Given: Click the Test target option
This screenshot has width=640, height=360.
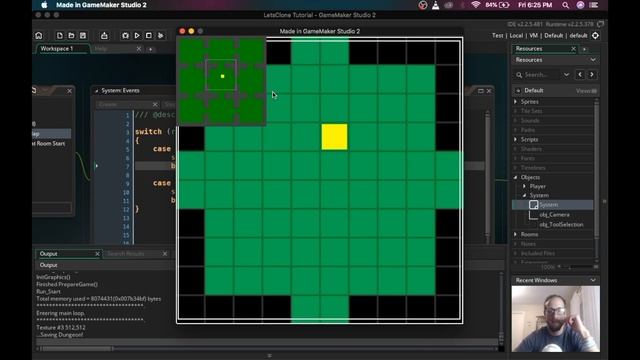Looking at the screenshot, I should (498, 36).
